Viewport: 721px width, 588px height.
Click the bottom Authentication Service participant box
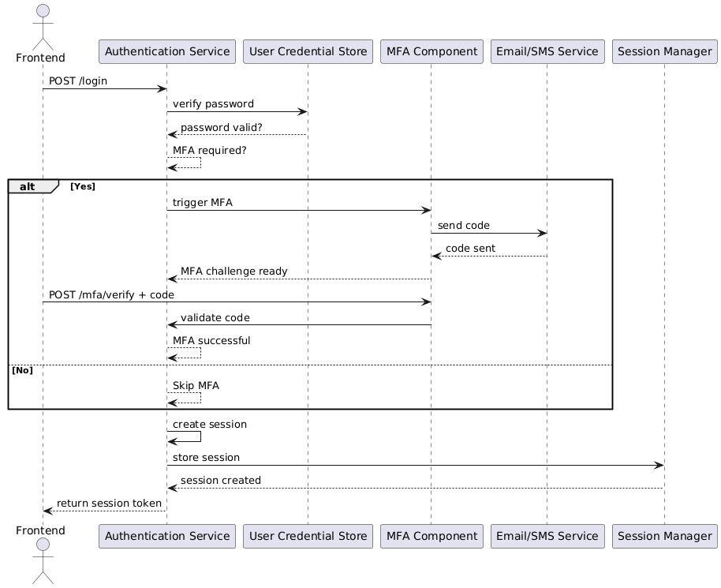click(x=167, y=536)
